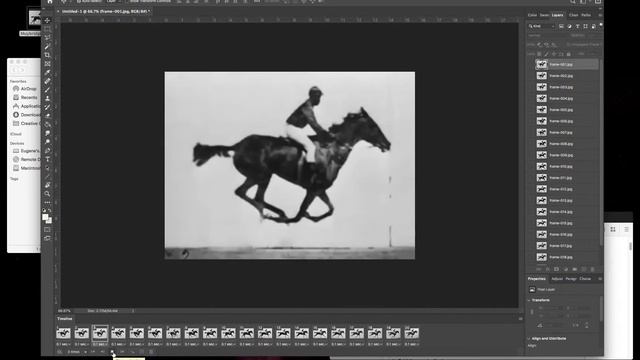Toggle Quick Mask mode in toolbar
This screenshot has width=640, height=360.
tap(47, 230)
